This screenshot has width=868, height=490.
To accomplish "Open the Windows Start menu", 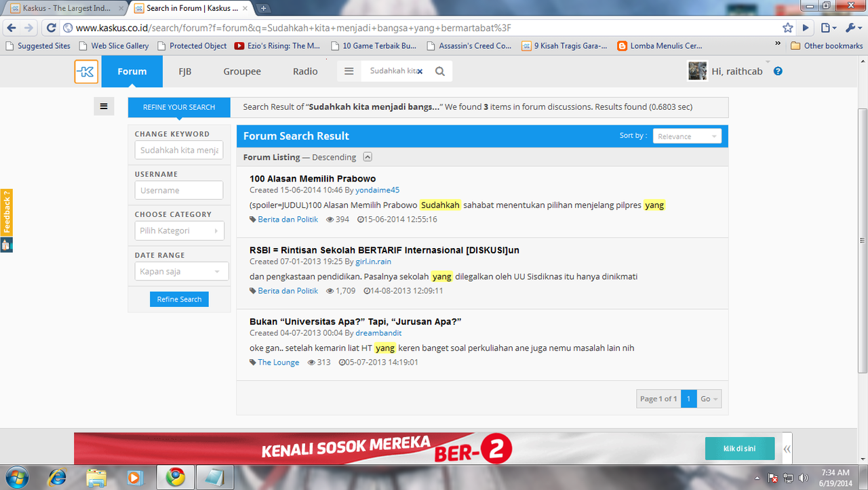I will [x=16, y=477].
